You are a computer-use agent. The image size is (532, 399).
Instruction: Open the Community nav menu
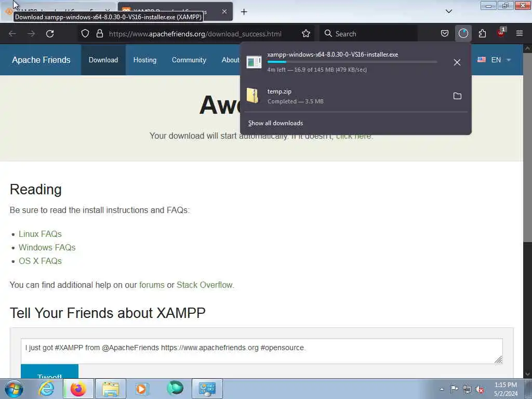pos(189,60)
